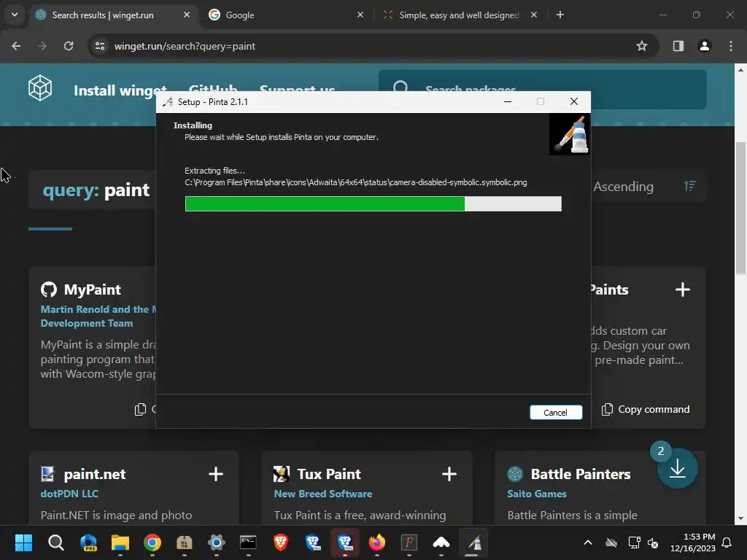This screenshot has width=747, height=560.
Task: Open the MyPaint package card title
Action: pyautogui.click(x=93, y=289)
